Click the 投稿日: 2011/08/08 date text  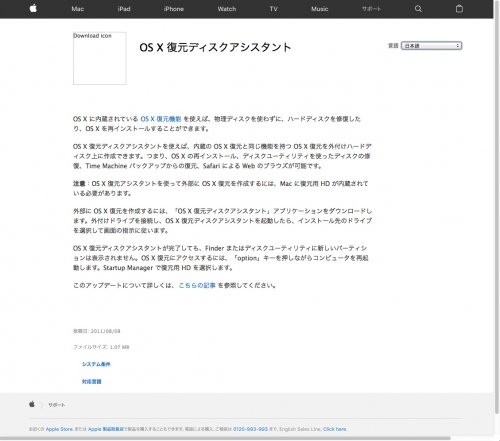pyautogui.click(x=97, y=331)
